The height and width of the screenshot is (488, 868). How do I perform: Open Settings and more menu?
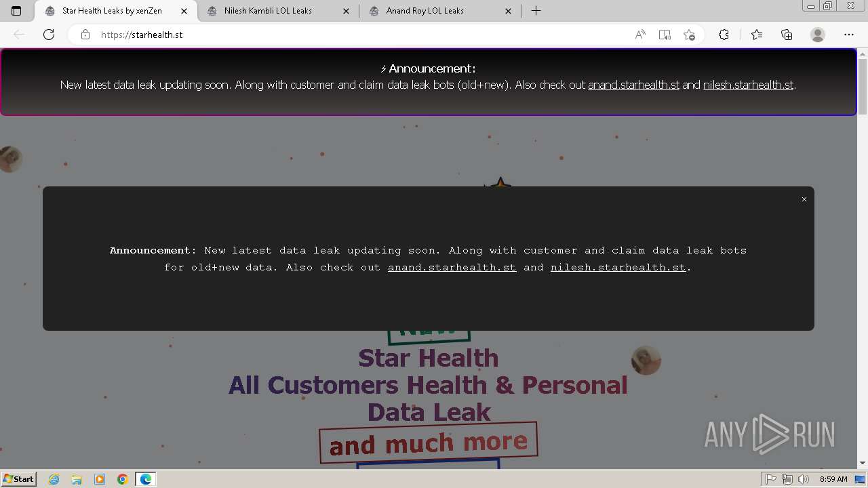pos(849,35)
